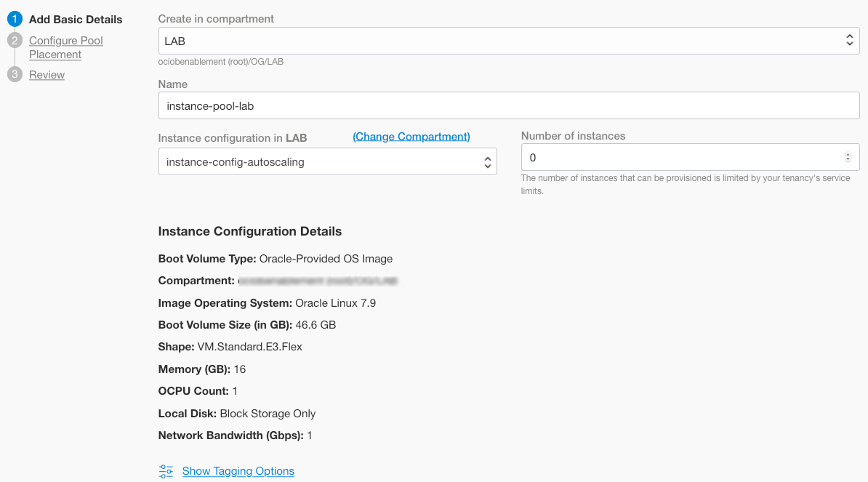Screen dimensions: 868x482
Task: Click the Name field containing instance-pool-lab
Action: tap(508, 105)
